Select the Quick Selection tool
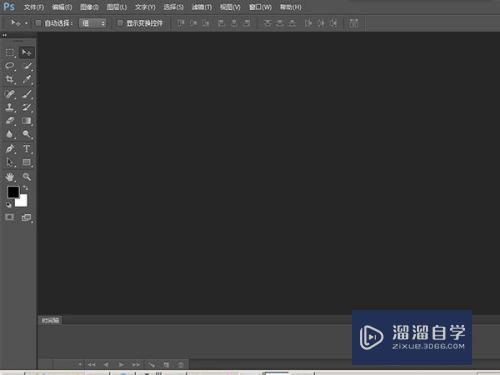The width and height of the screenshot is (500, 375). [x=27, y=66]
